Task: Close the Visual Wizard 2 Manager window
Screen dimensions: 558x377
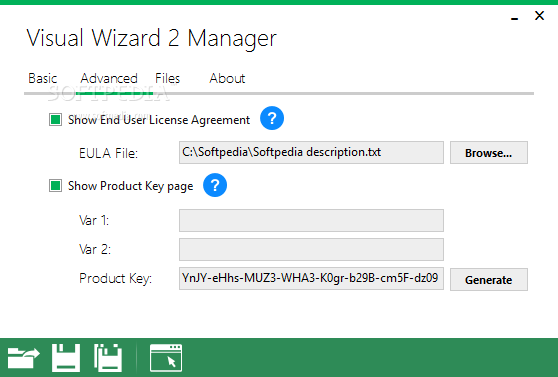Action: pos(539,16)
